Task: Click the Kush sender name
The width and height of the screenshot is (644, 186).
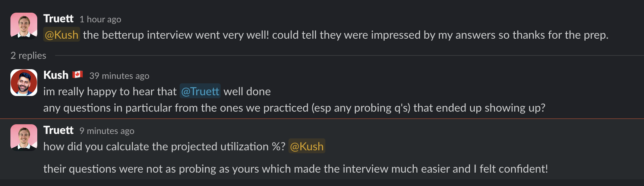Action: 56,75
